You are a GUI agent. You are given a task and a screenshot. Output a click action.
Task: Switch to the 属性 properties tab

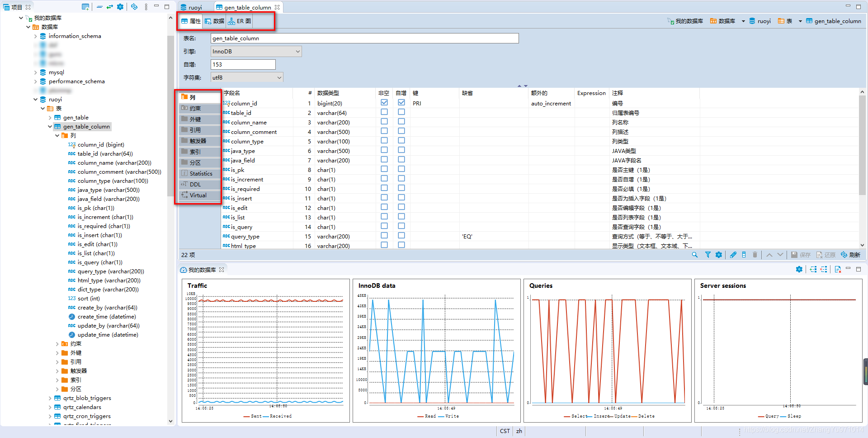click(191, 21)
